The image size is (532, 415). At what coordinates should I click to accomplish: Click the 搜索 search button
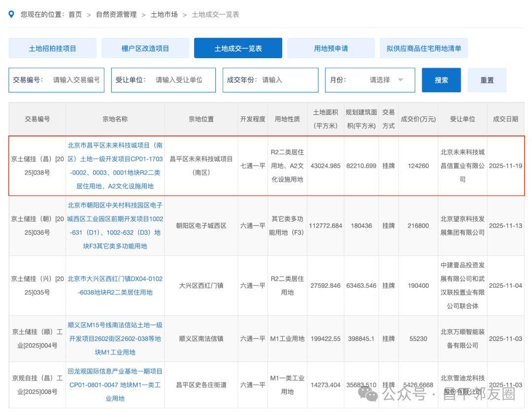click(441, 80)
